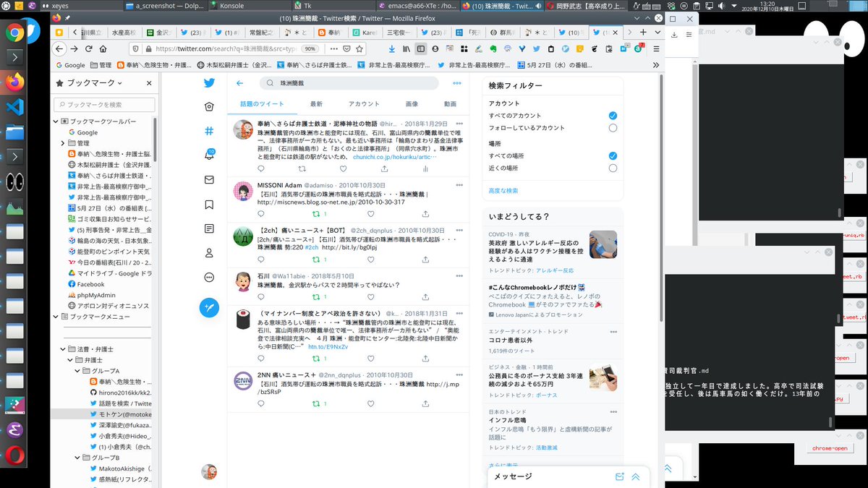Image resolution: width=868 pixels, height=488 pixels.
Task: Bookmark this page with the star
Action: click(359, 48)
